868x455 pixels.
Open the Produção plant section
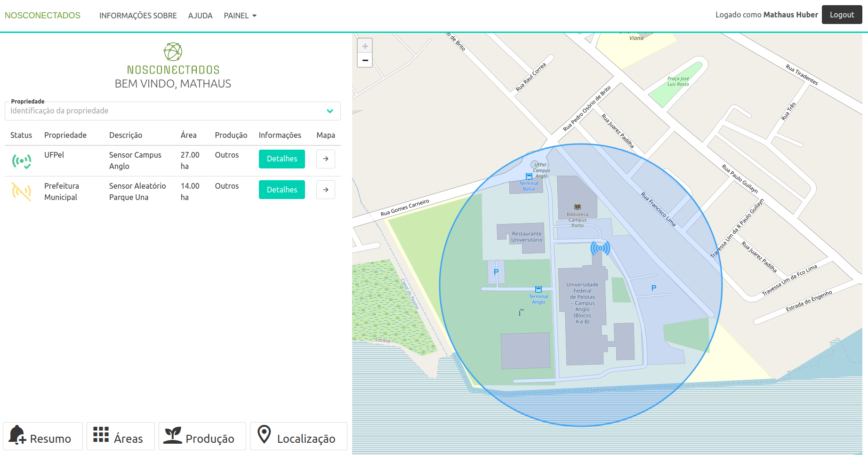pyautogui.click(x=202, y=437)
